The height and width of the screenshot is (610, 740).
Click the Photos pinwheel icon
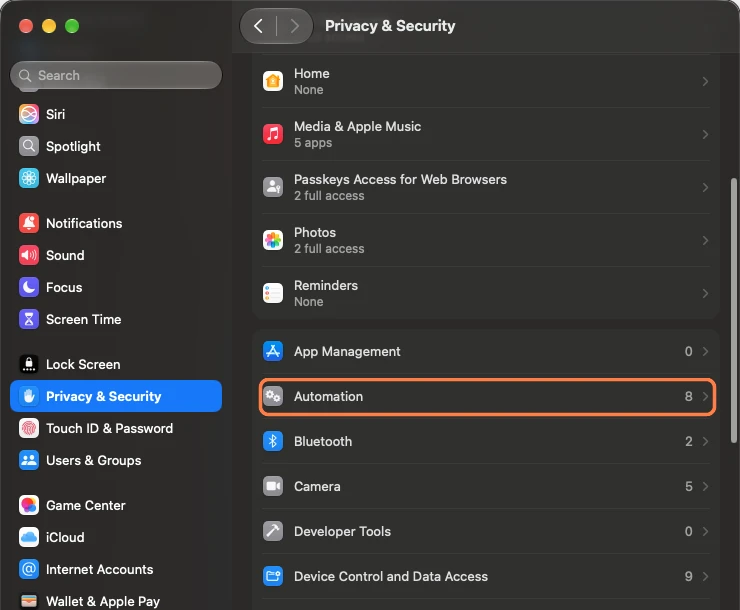point(273,240)
